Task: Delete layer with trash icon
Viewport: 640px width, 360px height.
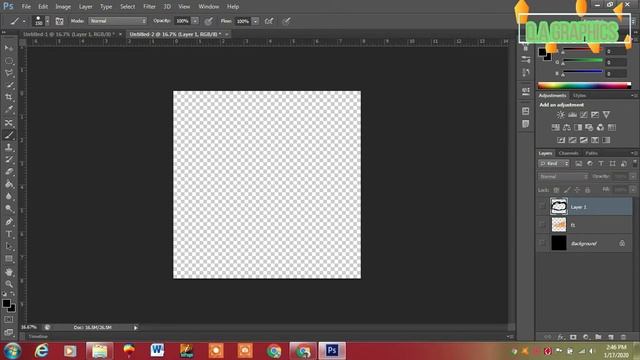Action: (x=623, y=337)
